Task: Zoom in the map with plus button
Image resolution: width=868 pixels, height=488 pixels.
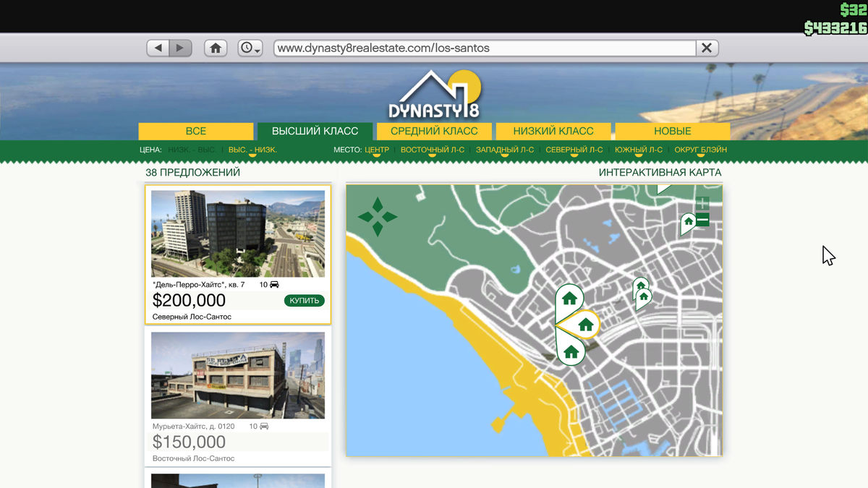Action: [x=702, y=203]
